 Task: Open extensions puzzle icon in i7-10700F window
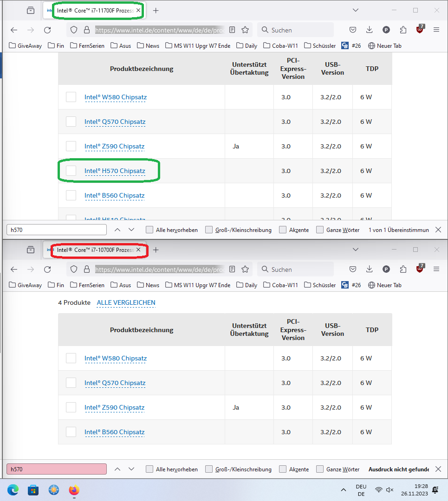pyautogui.click(x=403, y=270)
